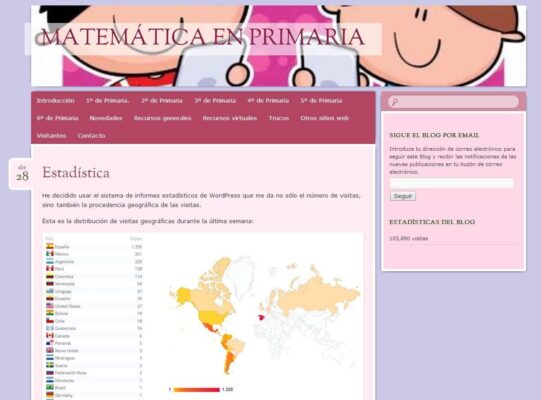
Task: Click the Chile flag icon
Action: pyautogui.click(x=50, y=321)
